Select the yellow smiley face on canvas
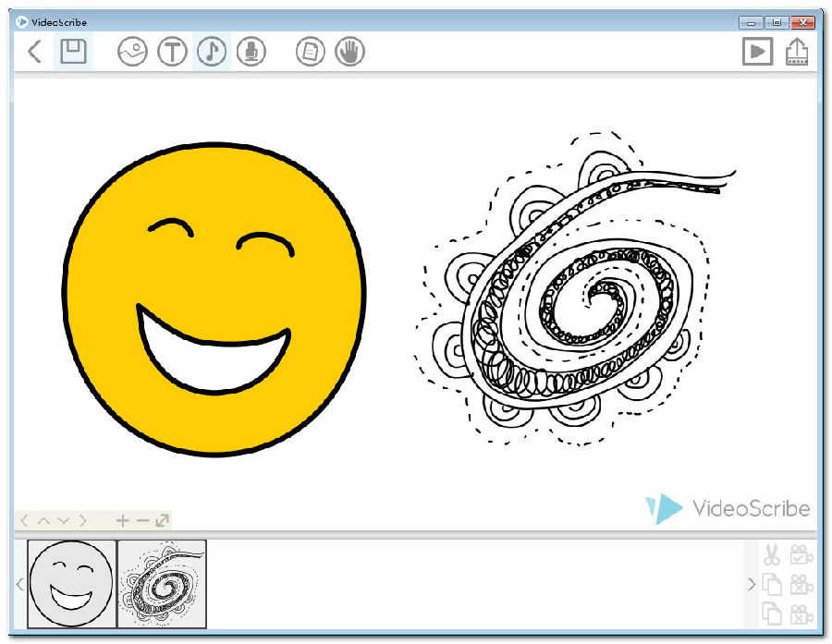Screen dimensions: 832x644 (214, 299)
